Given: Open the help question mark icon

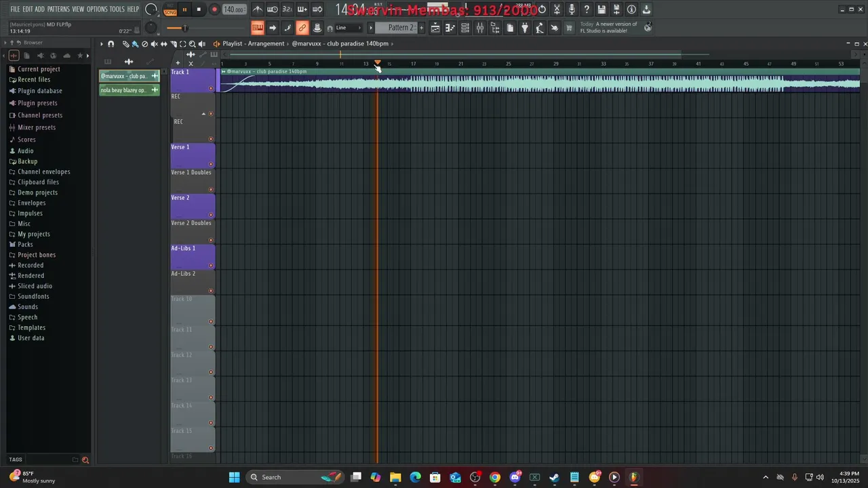Looking at the screenshot, I should click(x=587, y=9).
